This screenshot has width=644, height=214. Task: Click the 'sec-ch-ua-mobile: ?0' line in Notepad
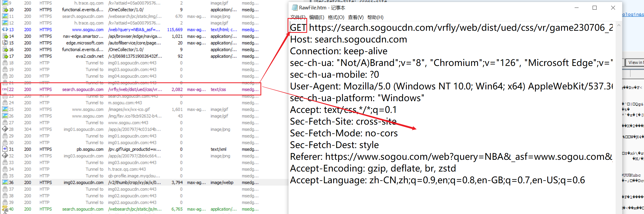(335, 75)
